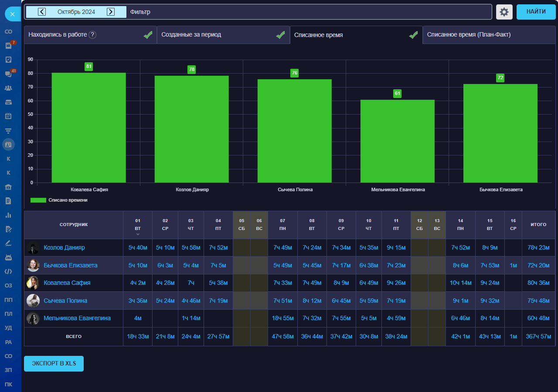Open the calendar icon in sidebar

click(x=8, y=116)
